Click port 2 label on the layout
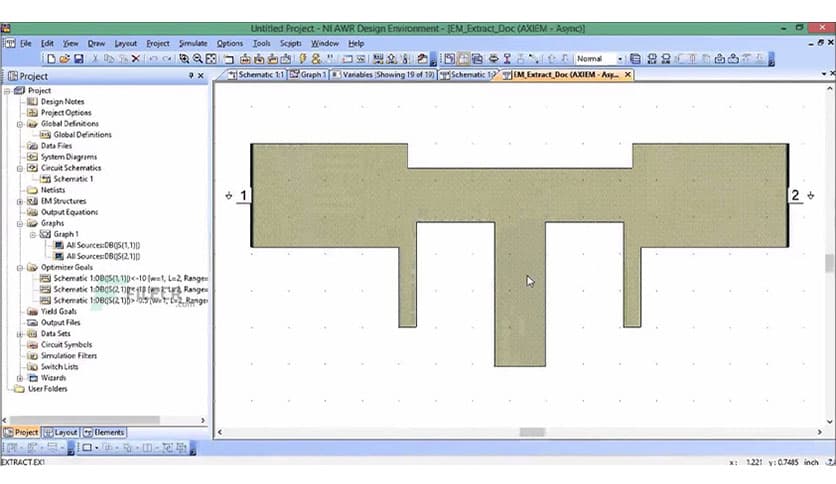This screenshot has height=484, width=836. coord(795,196)
